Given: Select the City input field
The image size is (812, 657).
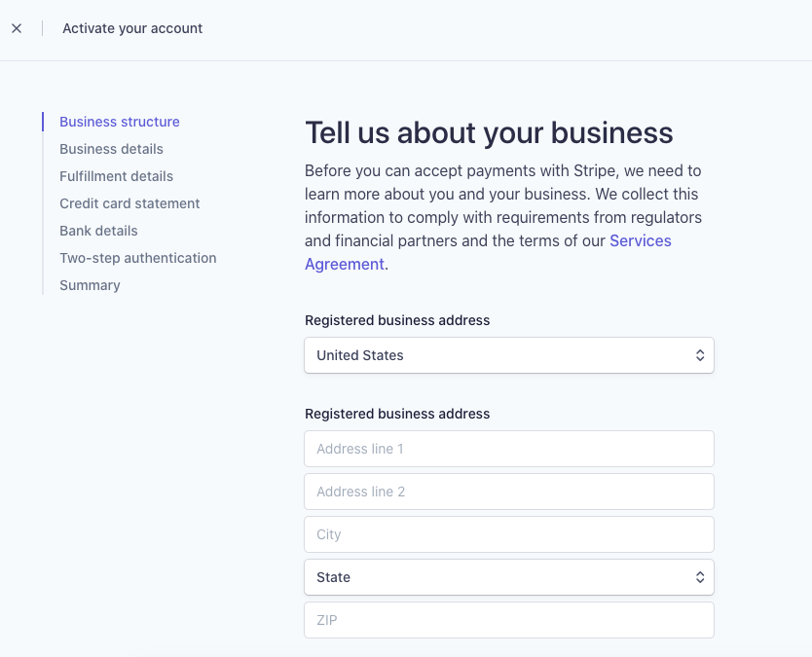Looking at the screenshot, I should [x=508, y=534].
